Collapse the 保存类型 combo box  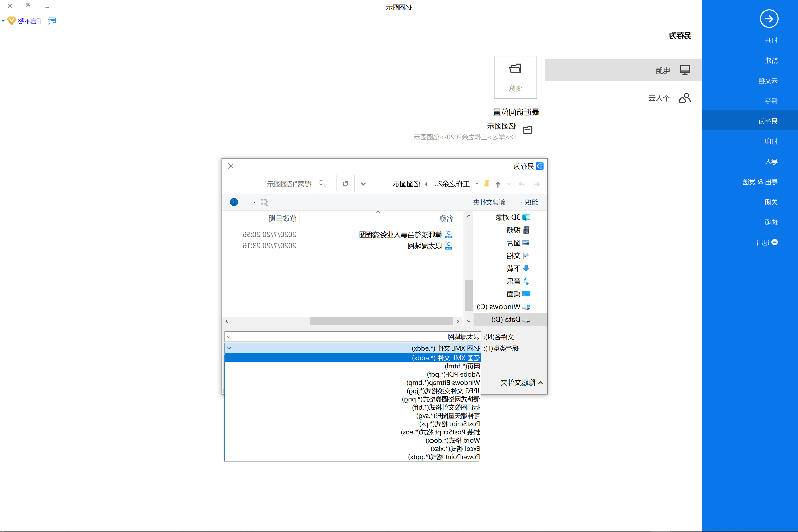[229, 348]
